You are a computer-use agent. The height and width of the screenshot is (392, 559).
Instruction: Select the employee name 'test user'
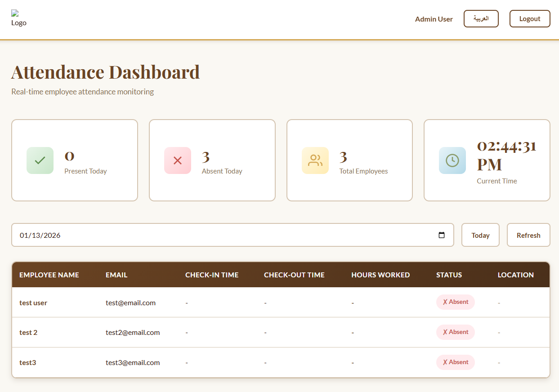click(33, 303)
